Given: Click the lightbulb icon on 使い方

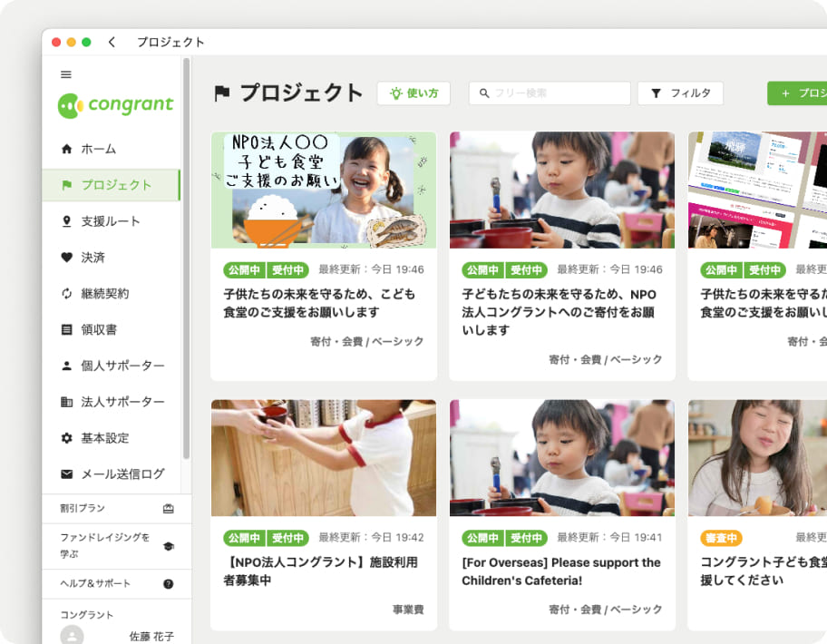Looking at the screenshot, I should click(x=396, y=93).
